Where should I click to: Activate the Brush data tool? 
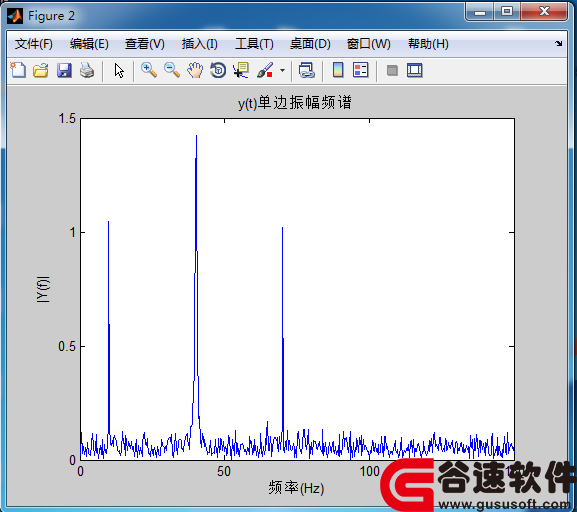265,70
